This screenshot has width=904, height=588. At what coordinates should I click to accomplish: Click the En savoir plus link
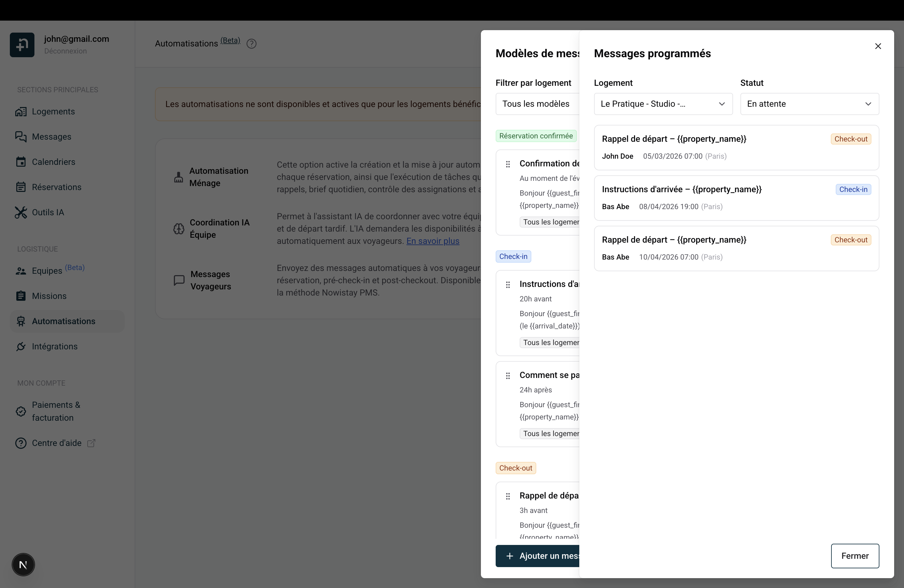tap(433, 241)
